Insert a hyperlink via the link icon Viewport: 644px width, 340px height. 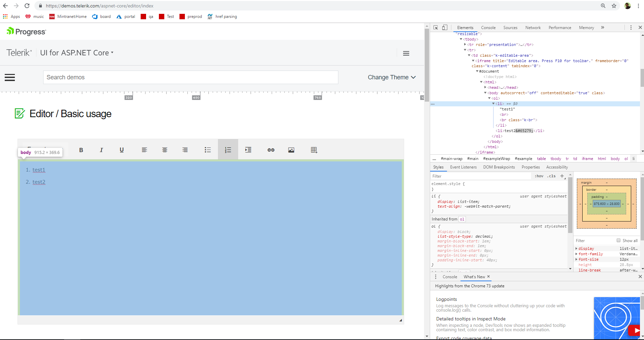coord(271,150)
